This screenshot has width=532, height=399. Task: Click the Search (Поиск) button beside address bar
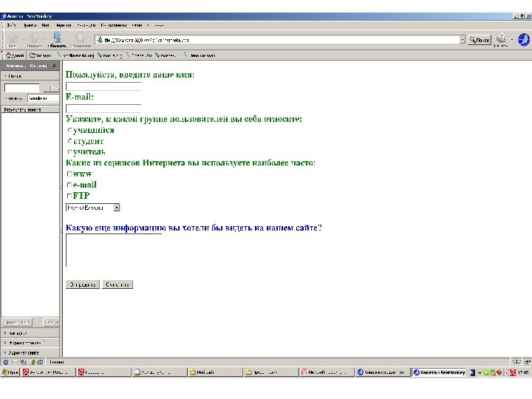click(480, 40)
